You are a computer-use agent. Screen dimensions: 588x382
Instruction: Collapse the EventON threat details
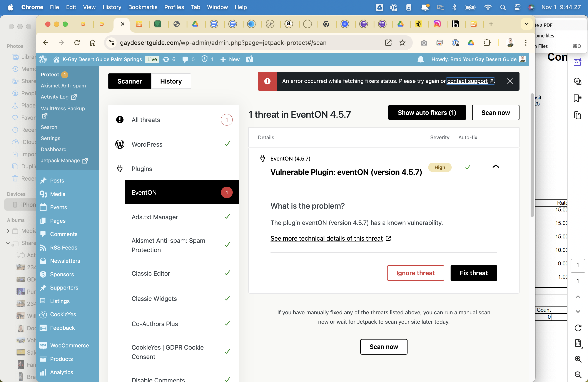496,167
